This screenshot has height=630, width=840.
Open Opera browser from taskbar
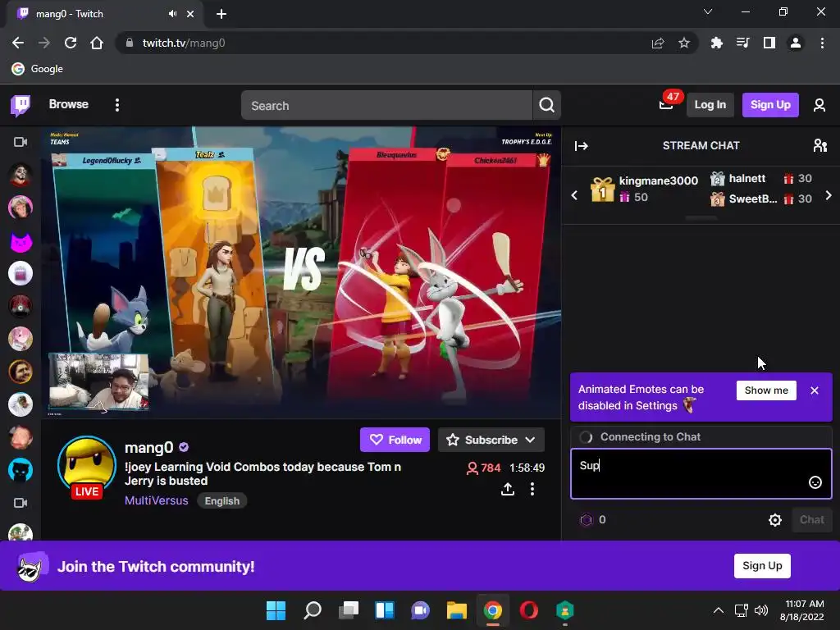529,610
